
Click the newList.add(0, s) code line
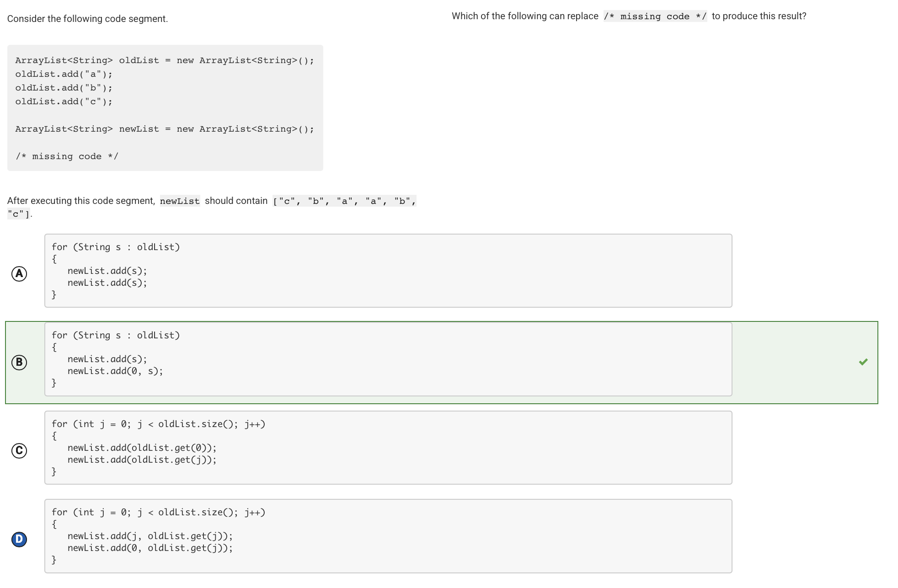pyautogui.click(x=115, y=371)
